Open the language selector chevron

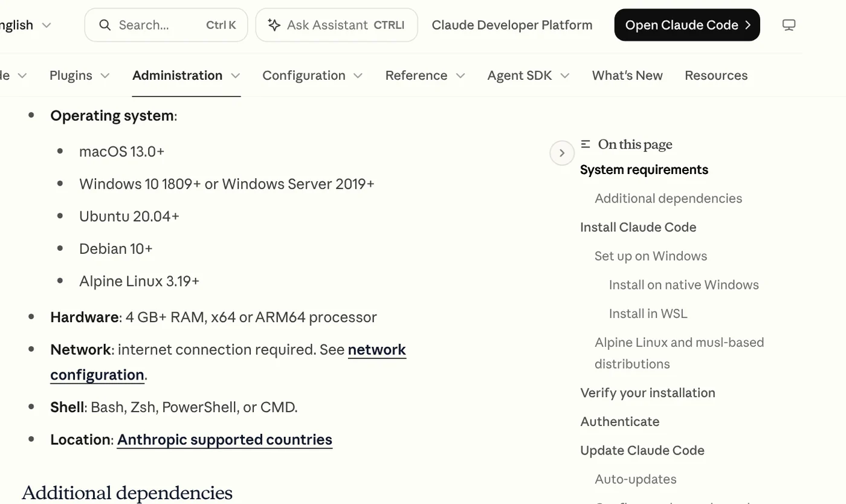47,25
